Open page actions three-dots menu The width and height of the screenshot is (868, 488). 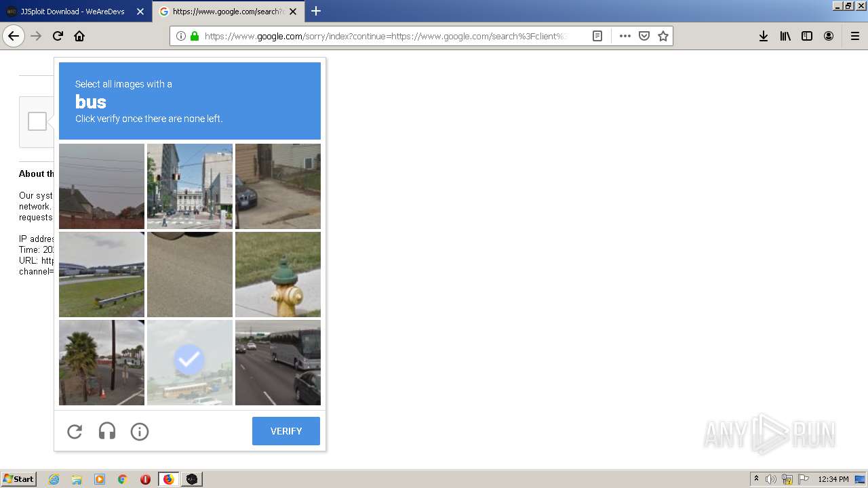[x=625, y=36]
